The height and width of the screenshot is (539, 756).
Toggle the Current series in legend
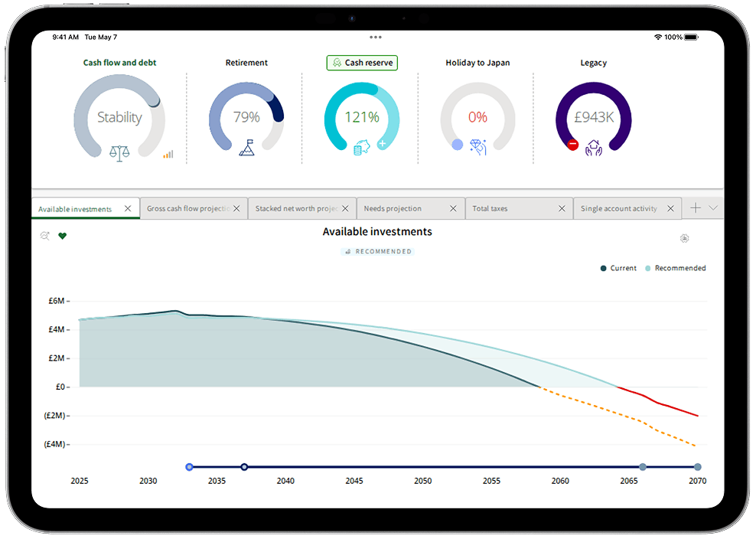pos(618,268)
